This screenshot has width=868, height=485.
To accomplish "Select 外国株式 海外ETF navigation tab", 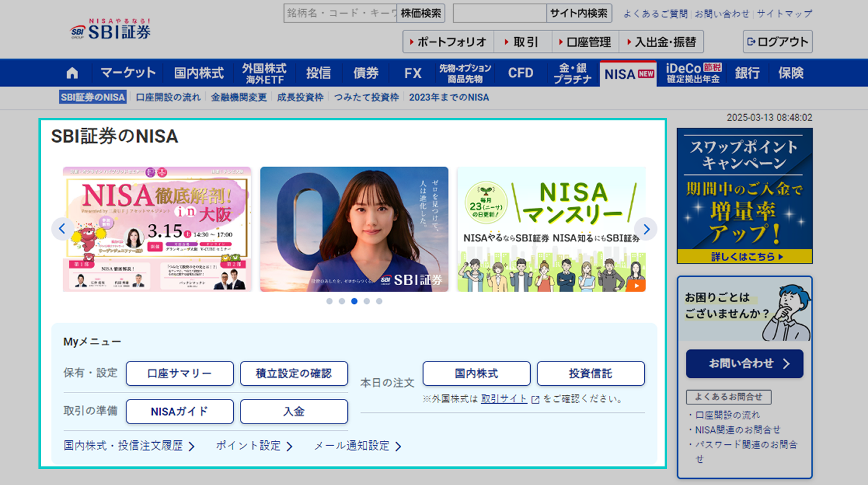I will 265,73.
